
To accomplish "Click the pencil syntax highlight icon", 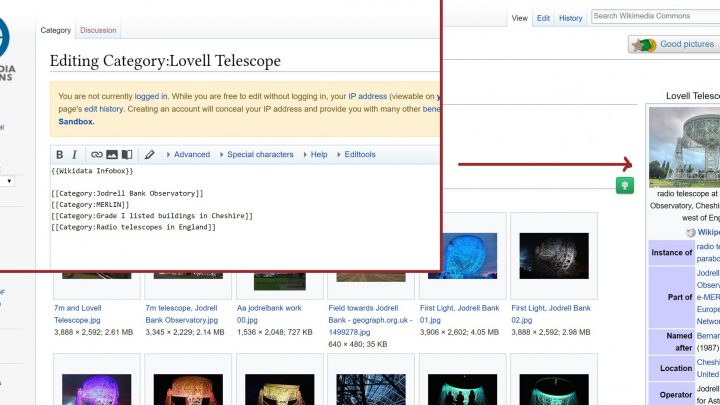I will (x=150, y=155).
